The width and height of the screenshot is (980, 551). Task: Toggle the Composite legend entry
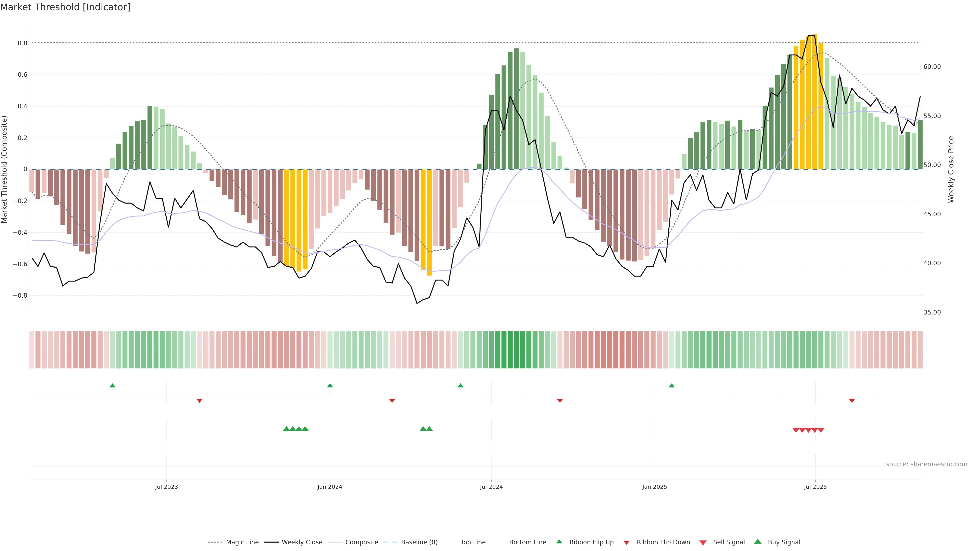361,542
